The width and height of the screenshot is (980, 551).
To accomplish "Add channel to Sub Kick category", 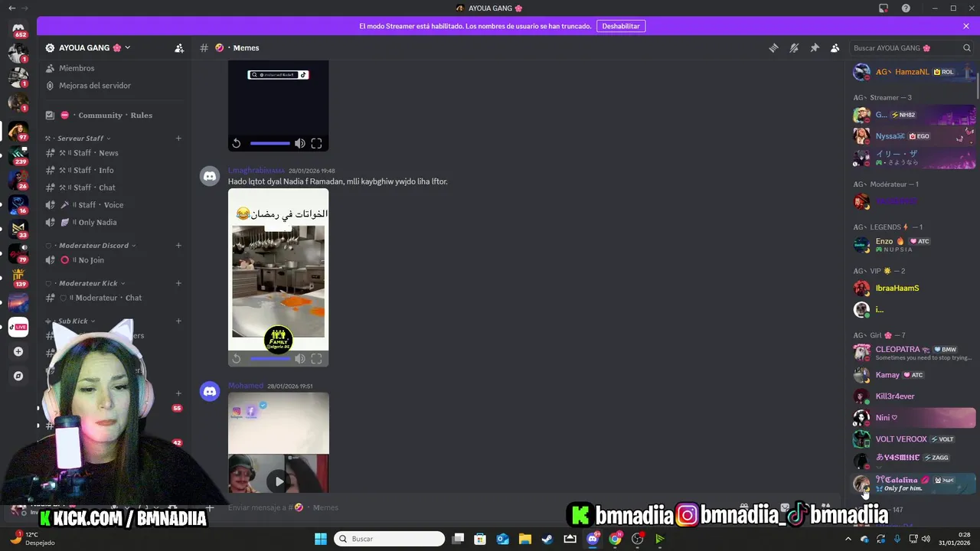I will pos(178,321).
